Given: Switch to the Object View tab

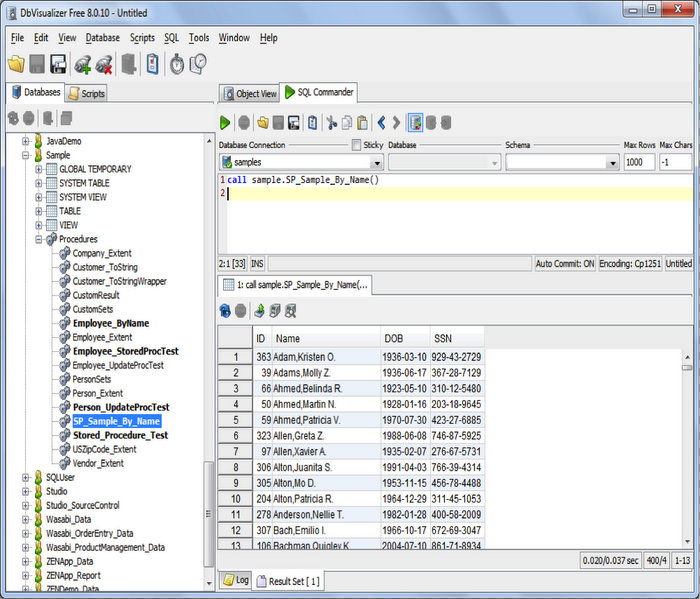Looking at the screenshot, I should tap(250, 94).
